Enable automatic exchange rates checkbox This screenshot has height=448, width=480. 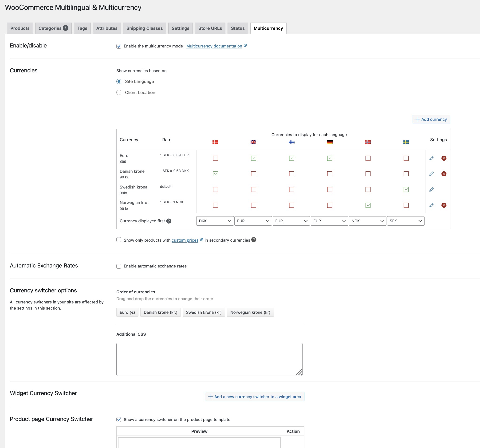(119, 266)
